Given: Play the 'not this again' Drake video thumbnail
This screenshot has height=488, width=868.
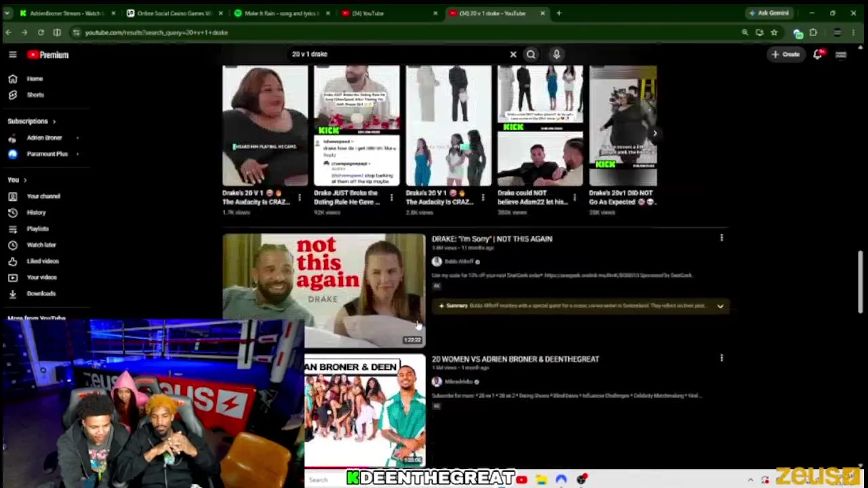Looking at the screenshot, I should point(323,290).
